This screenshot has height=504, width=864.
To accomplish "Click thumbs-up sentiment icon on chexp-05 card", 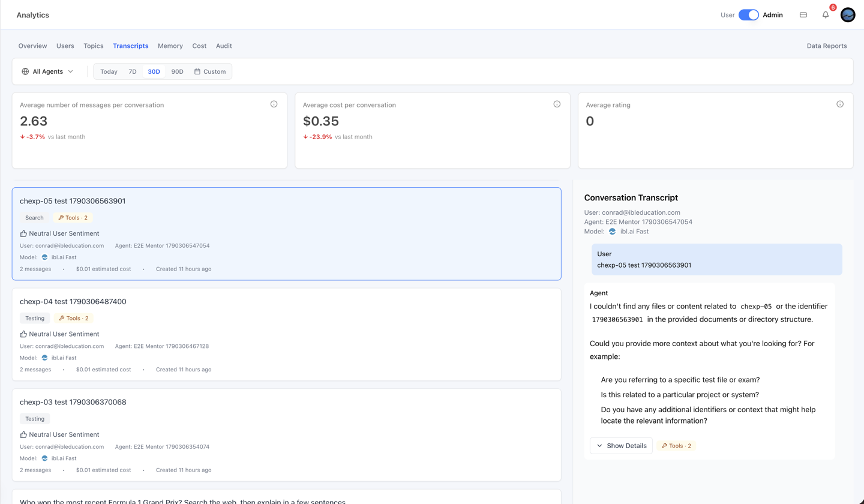I will click(23, 233).
